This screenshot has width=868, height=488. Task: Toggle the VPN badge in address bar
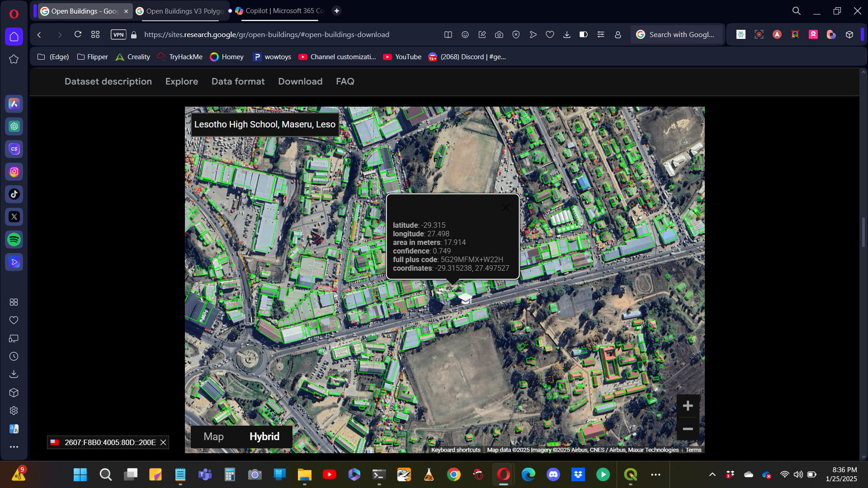tap(118, 35)
